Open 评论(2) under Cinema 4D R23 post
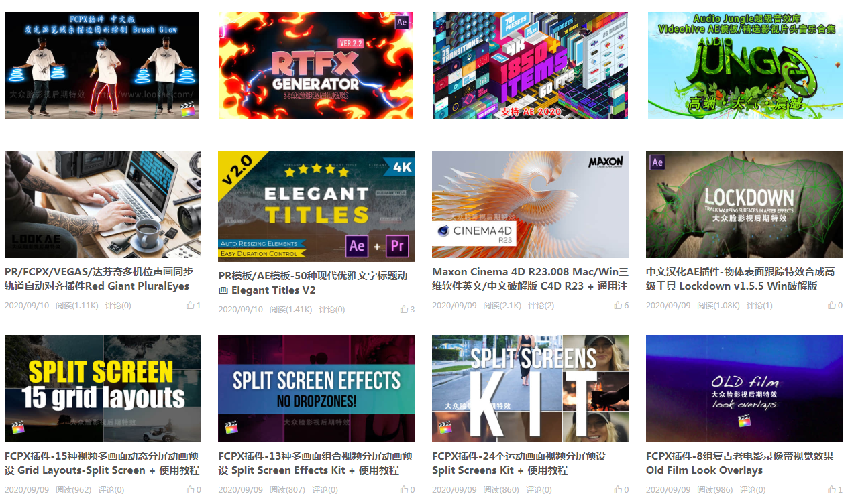Image resolution: width=852 pixels, height=504 pixels. pyautogui.click(x=541, y=306)
